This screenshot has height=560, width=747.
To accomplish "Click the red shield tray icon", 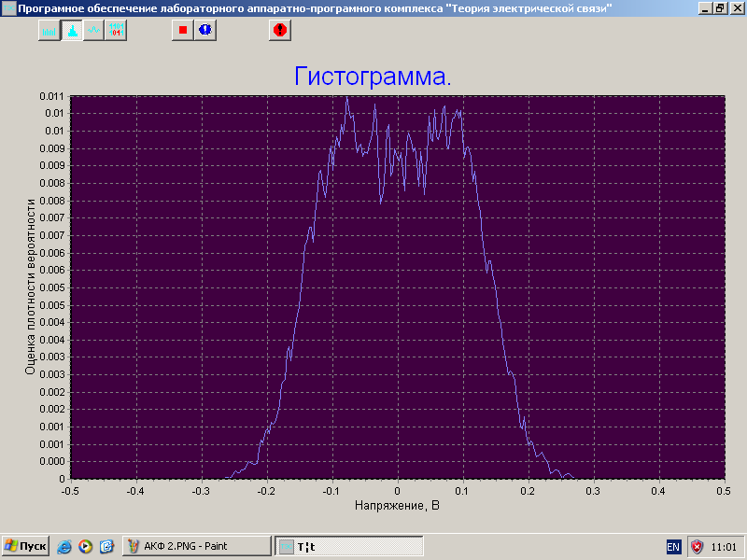I will pyautogui.click(x=697, y=547).
